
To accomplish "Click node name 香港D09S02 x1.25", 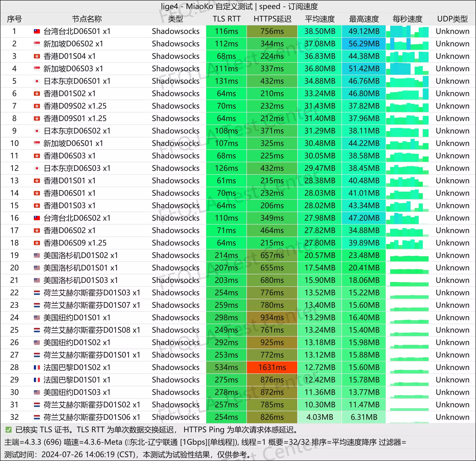I will 75,106.
